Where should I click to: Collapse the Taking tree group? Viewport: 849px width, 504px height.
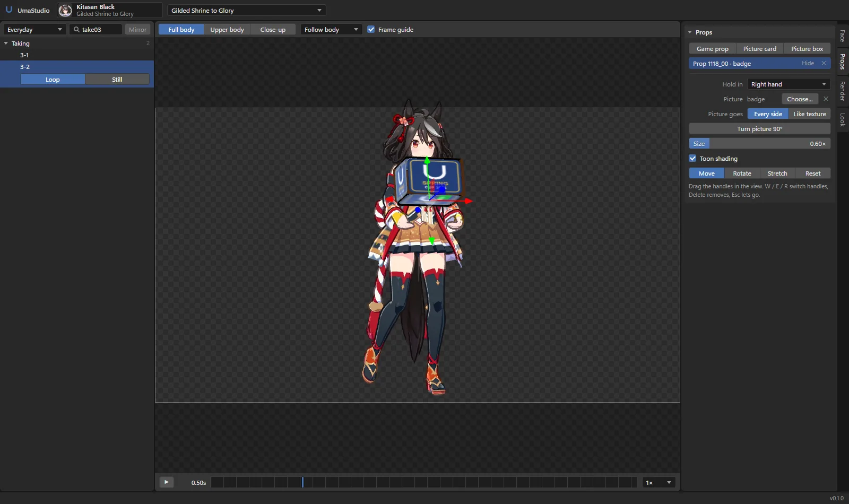pos(6,44)
